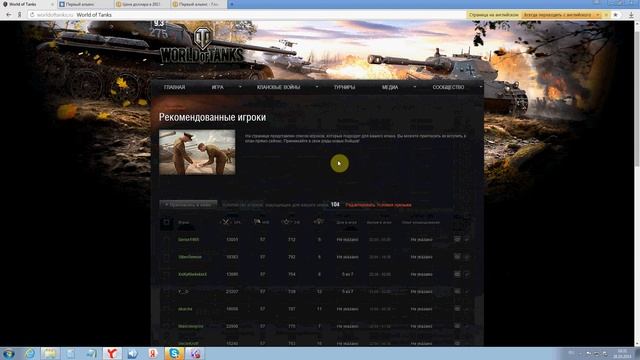Tick the checkbox in the row with 737
Screen dimensions: 640x360
point(166,309)
